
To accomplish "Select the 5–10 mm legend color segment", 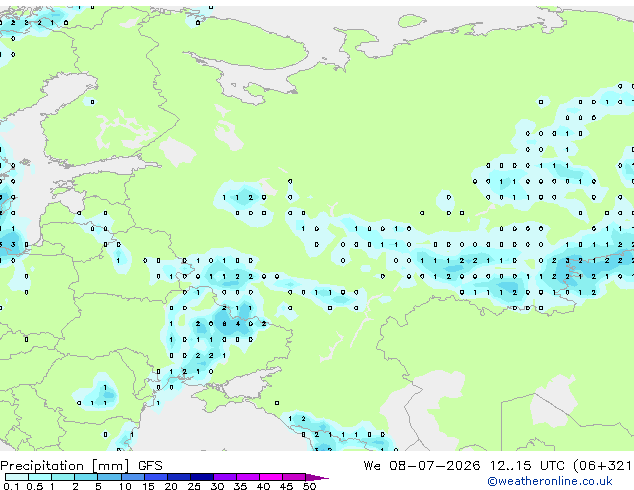I will pyautogui.click(x=109, y=477).
